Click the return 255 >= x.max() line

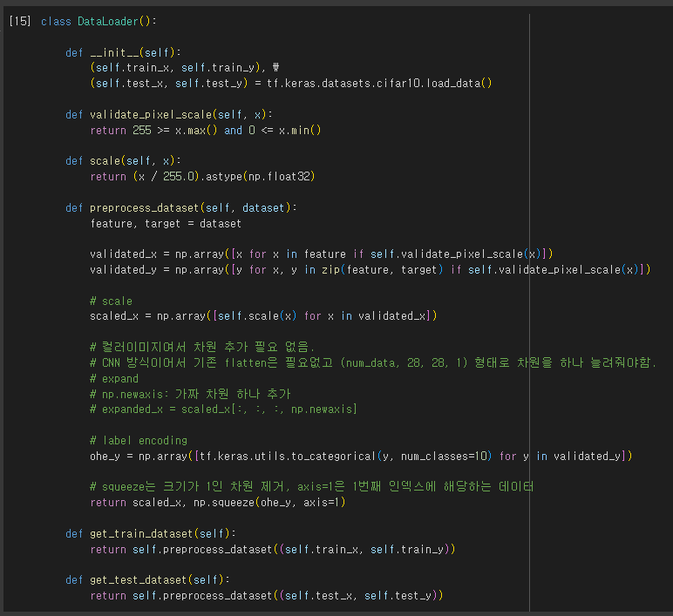point(205,130)
